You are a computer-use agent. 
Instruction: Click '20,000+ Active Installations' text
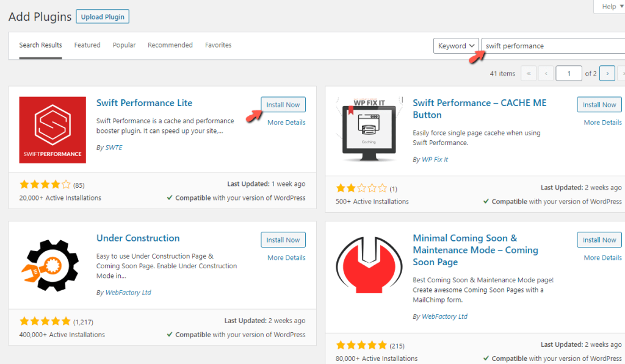tap(60, 198)
